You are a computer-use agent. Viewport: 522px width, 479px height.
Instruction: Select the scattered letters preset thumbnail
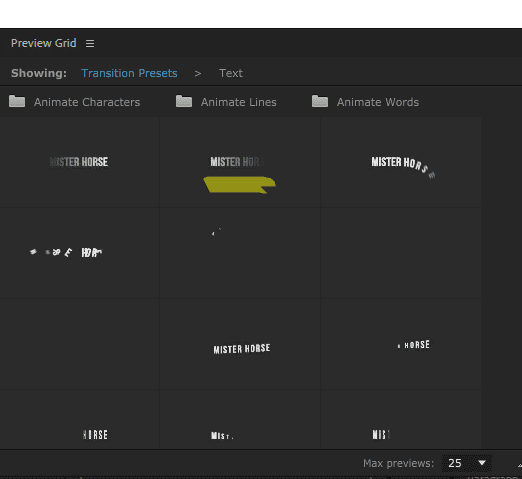coord(80,253)
